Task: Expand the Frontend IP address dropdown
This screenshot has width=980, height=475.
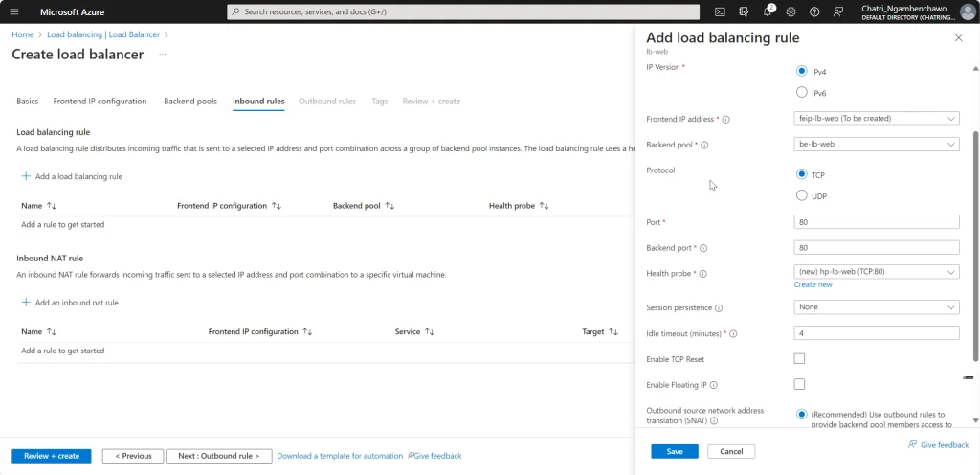Action: click(877, 118)
